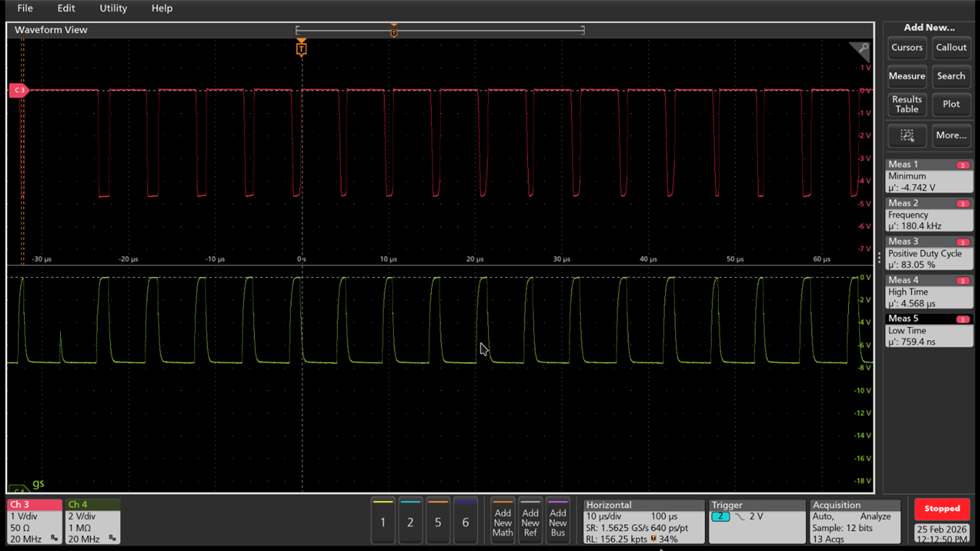Click the gs waveform label
Viewport: 980px width, 551px height.
(38, 483)
